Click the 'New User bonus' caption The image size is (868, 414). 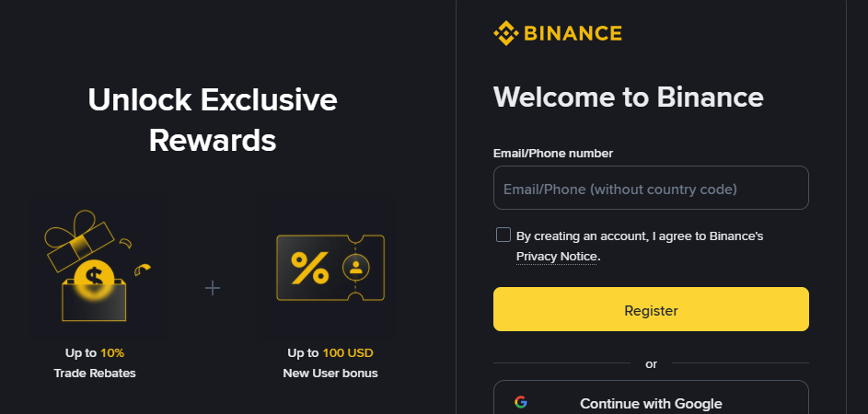pyautogui.click(x=330, y=373)
